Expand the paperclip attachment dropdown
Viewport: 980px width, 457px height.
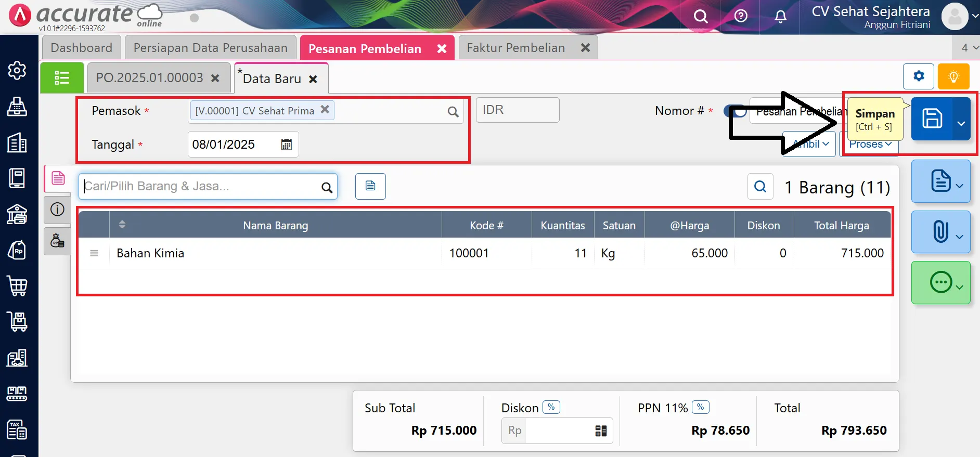coord(960,237)
